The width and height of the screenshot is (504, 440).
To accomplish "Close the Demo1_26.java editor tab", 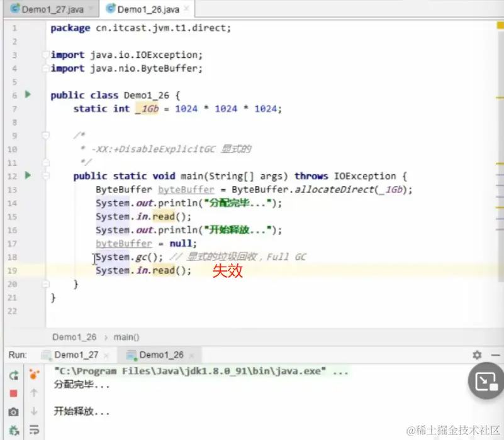I will (186, 9).
